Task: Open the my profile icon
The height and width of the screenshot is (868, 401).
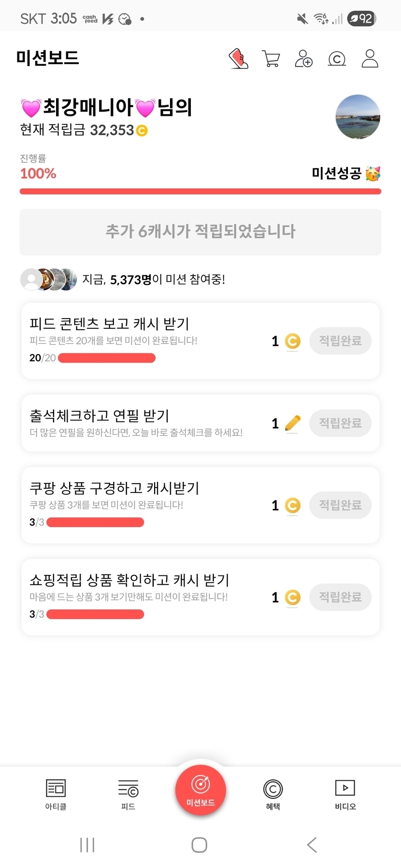Action: coord(370,59)
